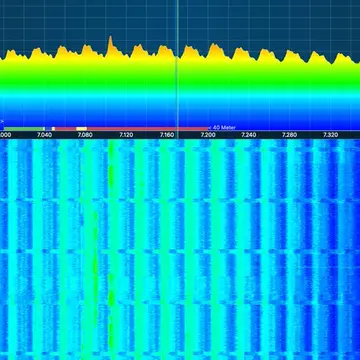Click the green waterfall streak below 7.080
Screen dimensions: 360x360
point(95,260)
